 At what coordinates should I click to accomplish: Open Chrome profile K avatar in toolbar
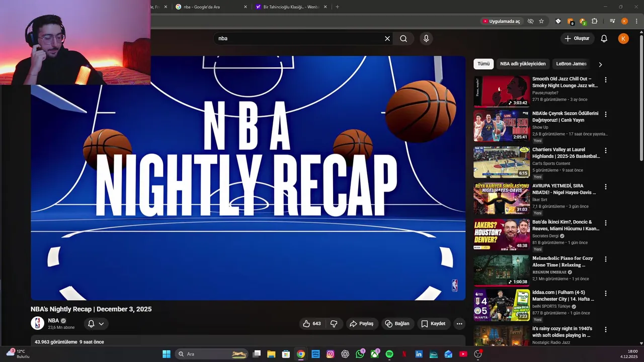click(624, 21)
